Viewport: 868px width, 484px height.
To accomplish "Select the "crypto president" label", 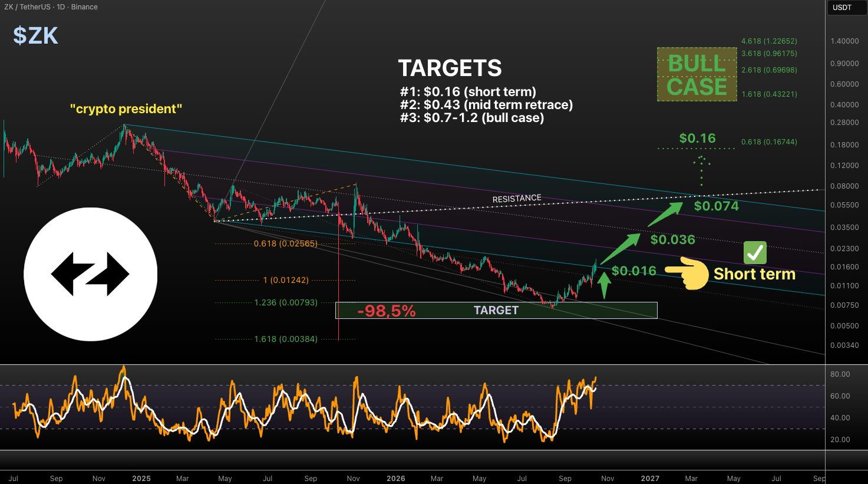I will pyautogui.click(x=126, y=109).
